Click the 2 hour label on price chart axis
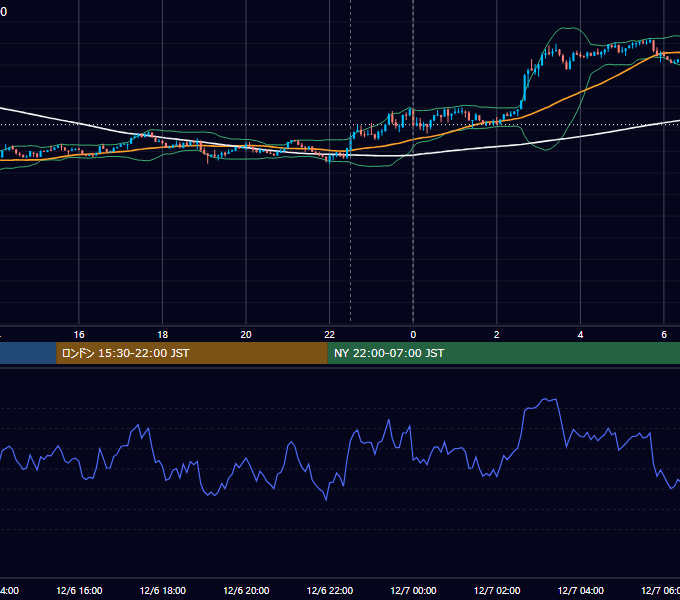680x600 pixels. 497,335
